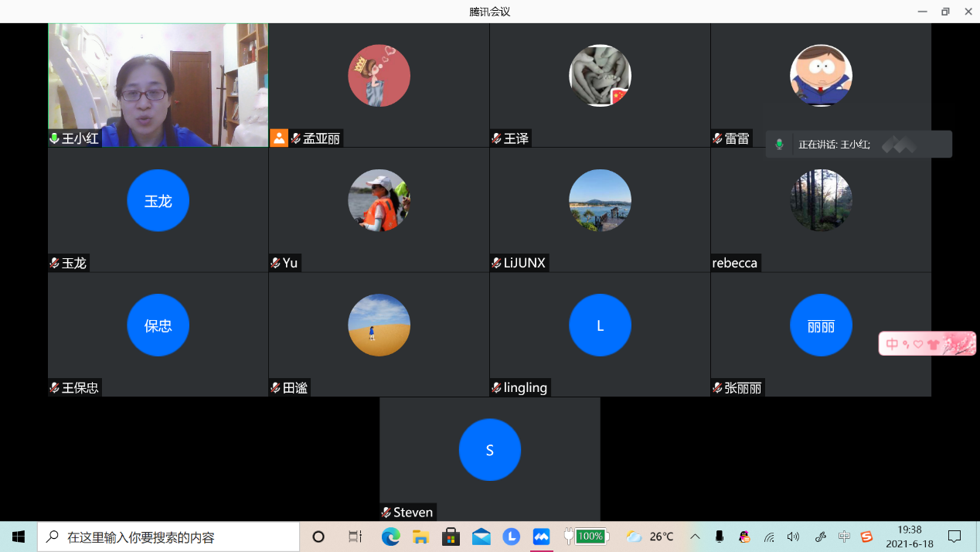The image size is (980, 552).
Task: Select rebecca's forest video tile
Action: [x=821, y=209]
